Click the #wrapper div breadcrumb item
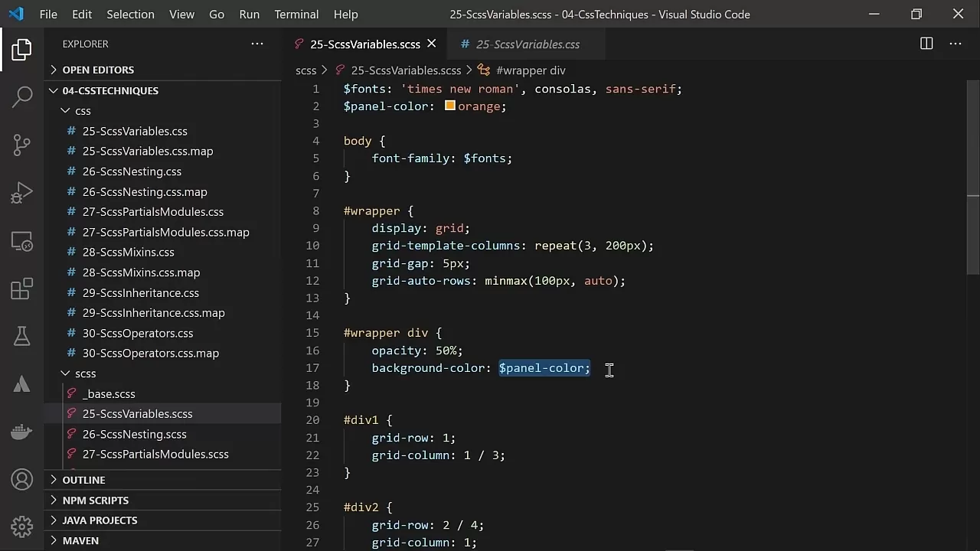 (531, 70)
